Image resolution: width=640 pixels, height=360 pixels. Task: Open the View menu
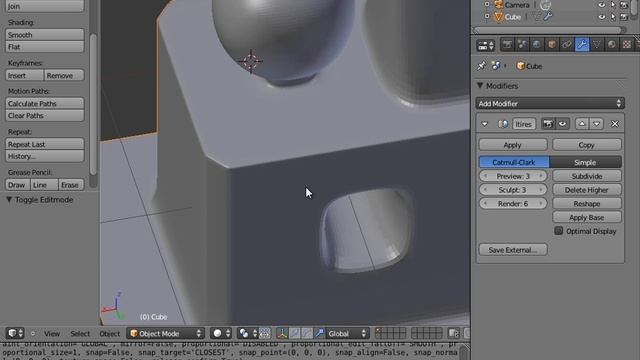(52, 333)
